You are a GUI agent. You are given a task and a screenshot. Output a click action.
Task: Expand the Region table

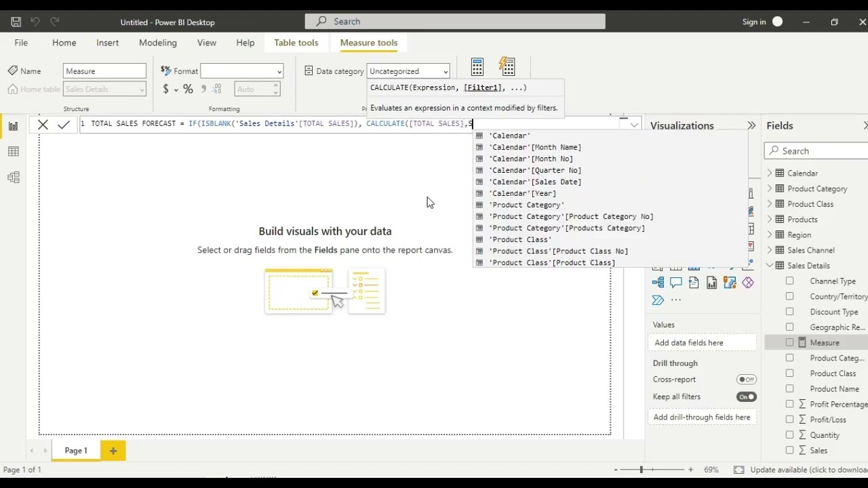(x=770, y=235)
